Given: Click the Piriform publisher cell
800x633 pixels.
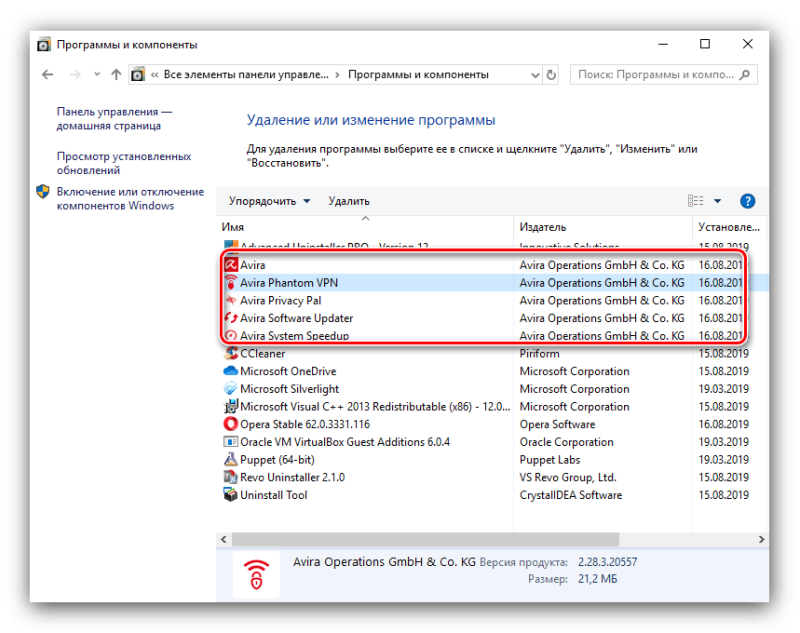Looking at the screenshot, I should (x=539, y=353).
